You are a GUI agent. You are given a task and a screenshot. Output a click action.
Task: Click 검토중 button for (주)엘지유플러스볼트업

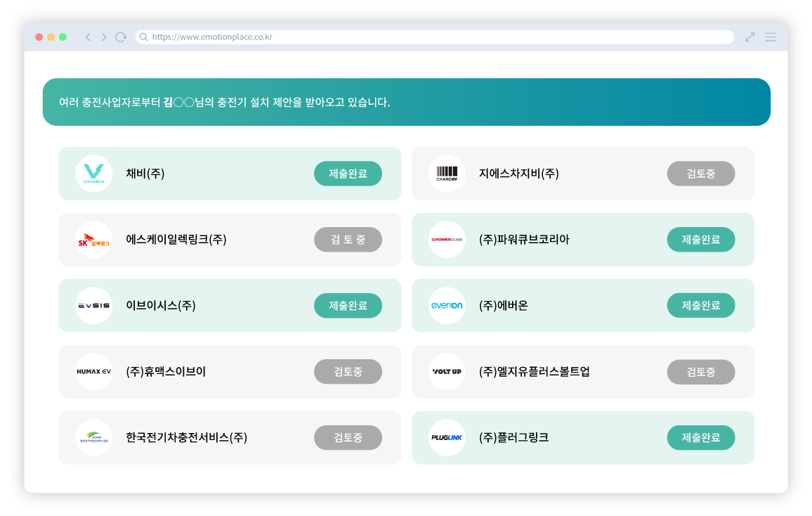701,371
